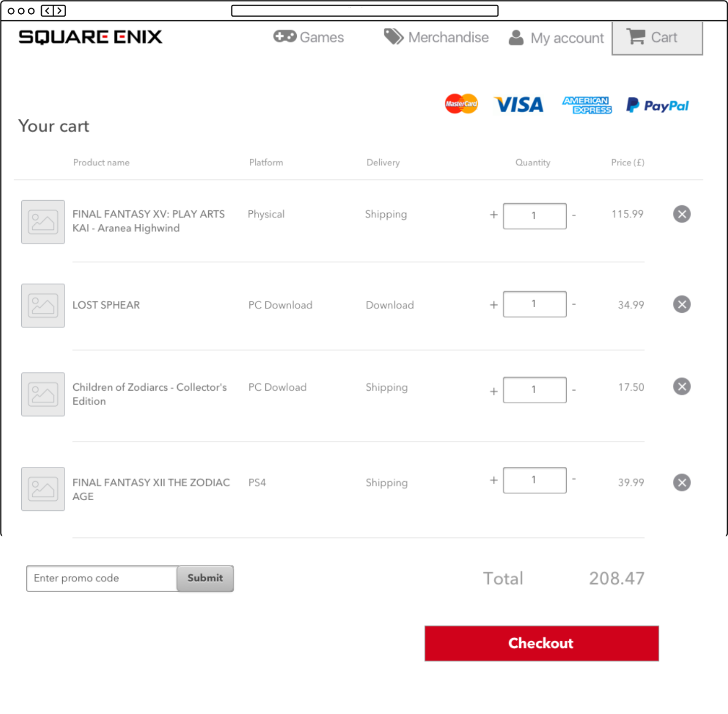Open the Merchandise section
728x714 pixels.
click(436, 37)
